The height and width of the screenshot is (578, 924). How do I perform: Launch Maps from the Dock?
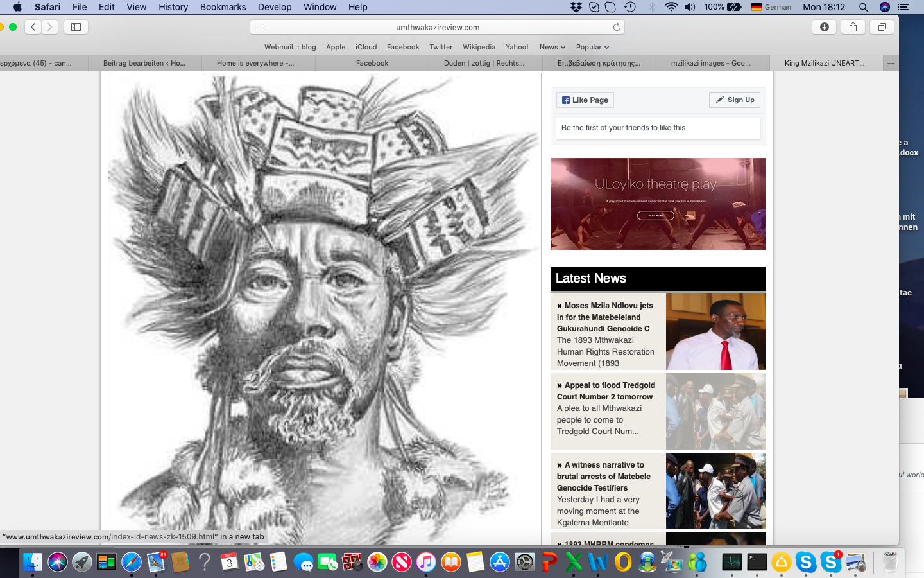coord(253,562)
